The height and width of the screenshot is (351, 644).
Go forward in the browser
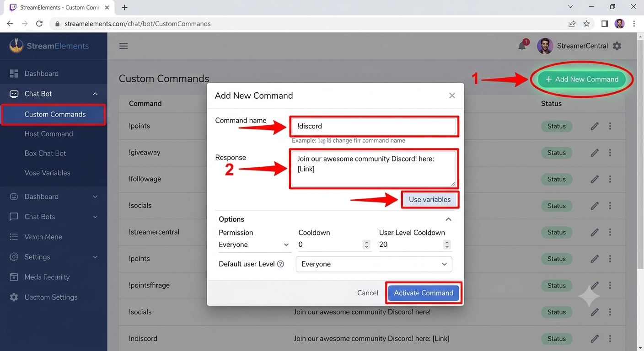pyautogui.click(x=25, y=24)
